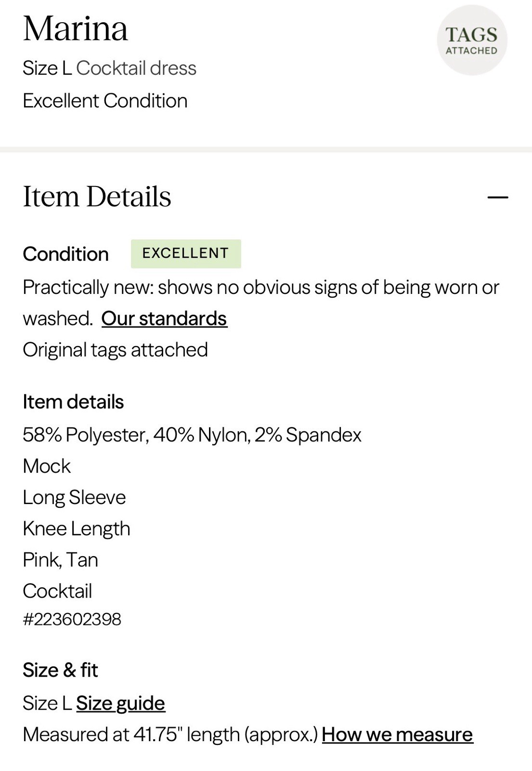The height and width of the screenshot is (771, 532).
Task: Tap the fabric composition line
Action: [192, 435]
